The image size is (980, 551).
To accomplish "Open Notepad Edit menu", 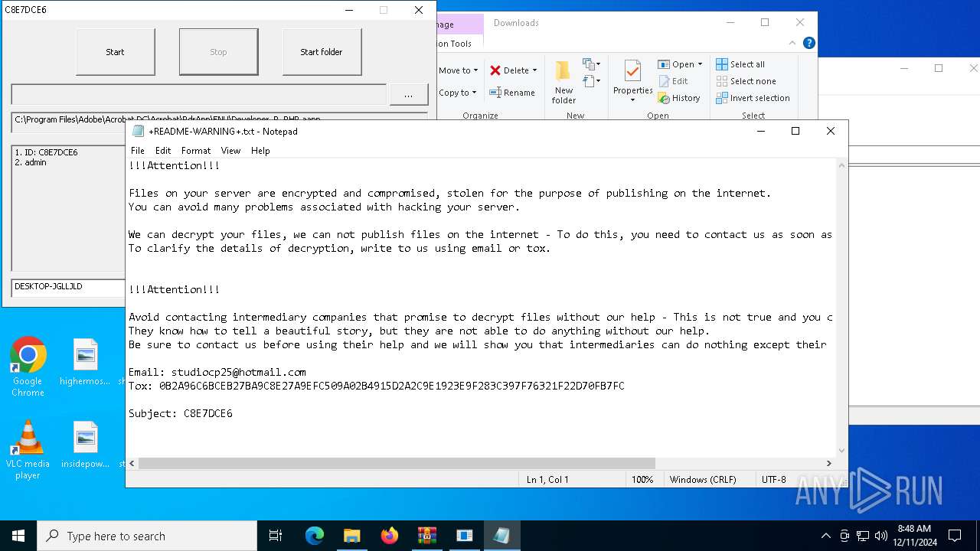I will [x=163, y=151].
